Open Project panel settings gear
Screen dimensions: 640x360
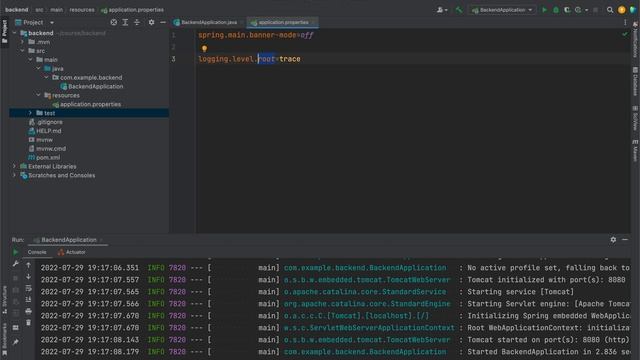(151, 22)
